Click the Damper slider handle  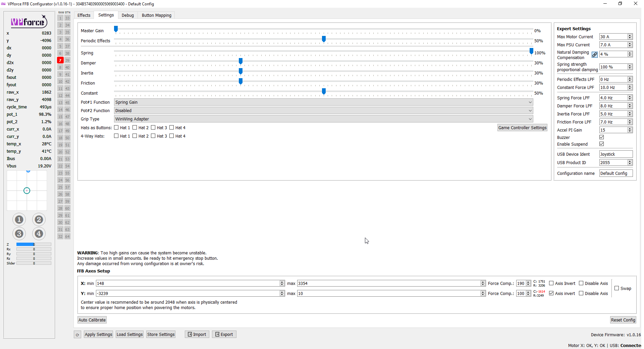240,61
